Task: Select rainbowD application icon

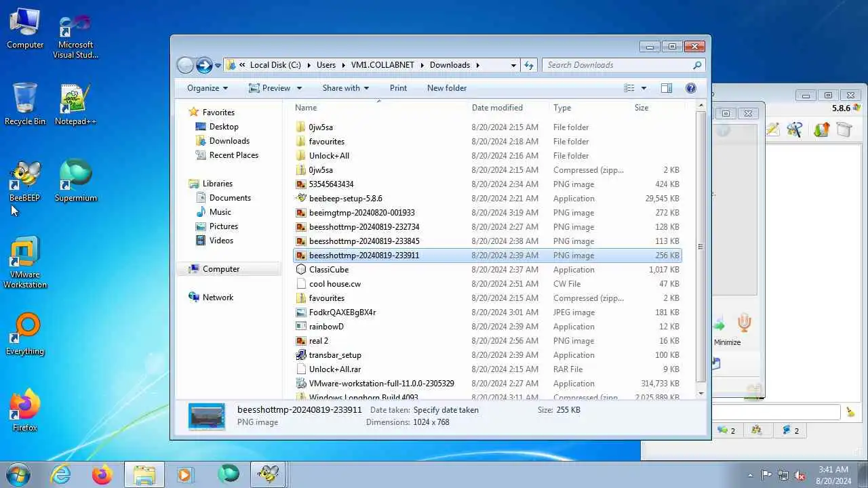Action: 302,327
